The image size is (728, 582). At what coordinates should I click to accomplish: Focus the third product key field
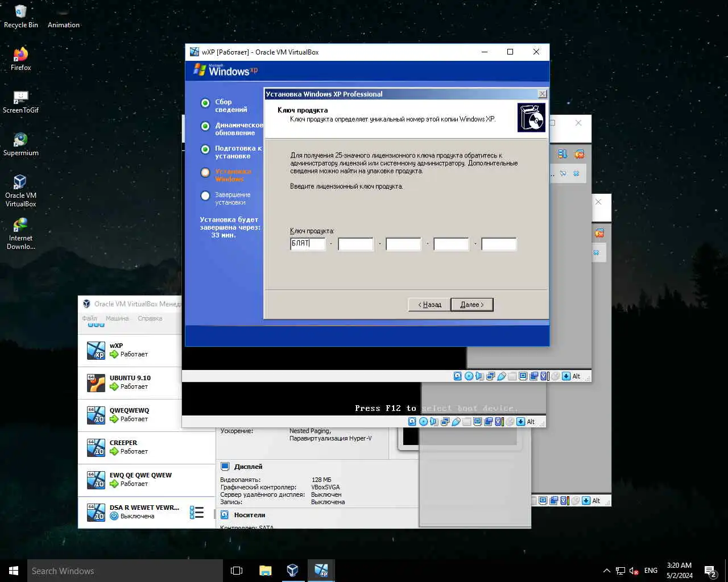403,244
